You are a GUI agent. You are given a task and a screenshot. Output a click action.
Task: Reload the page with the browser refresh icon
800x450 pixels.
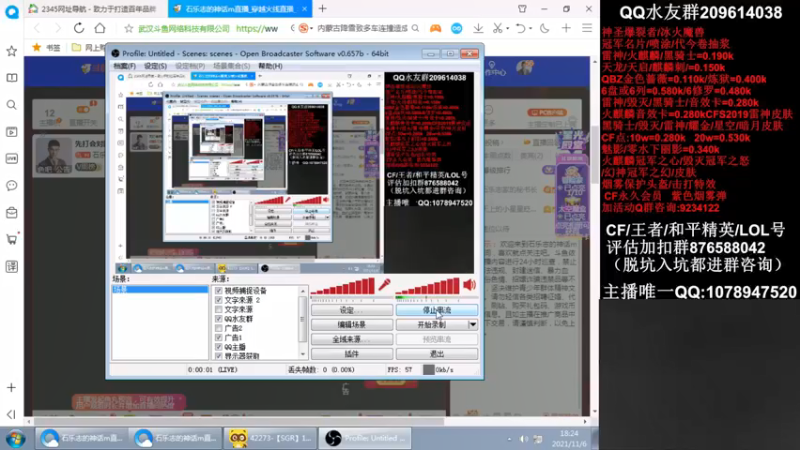click(79, 28)
